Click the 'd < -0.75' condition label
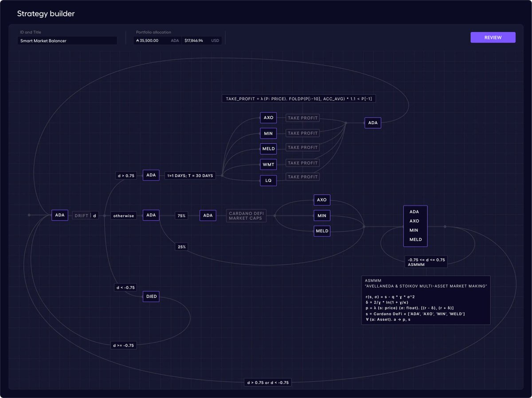The image size is (532, 398). coord(126,288)
